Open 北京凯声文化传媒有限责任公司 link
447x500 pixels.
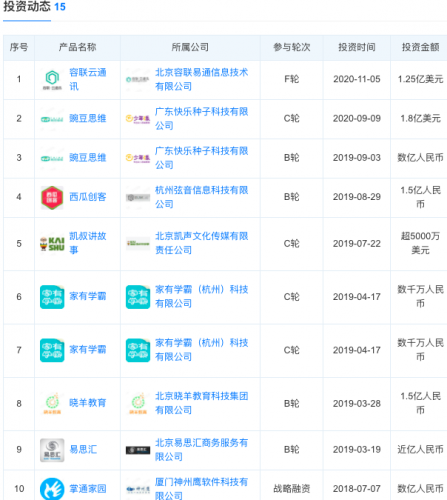201,243
